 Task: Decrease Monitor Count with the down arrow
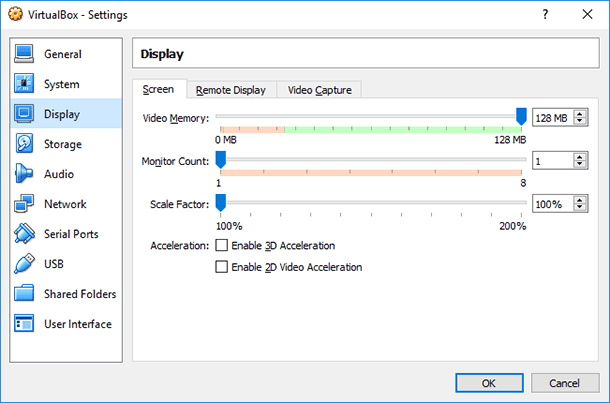point(580,164)
